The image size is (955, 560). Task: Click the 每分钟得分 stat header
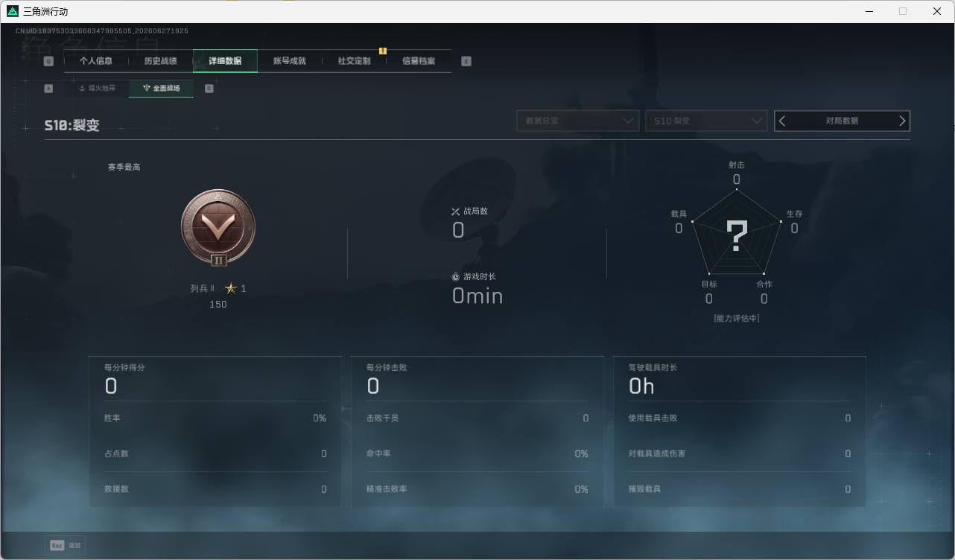124,367
